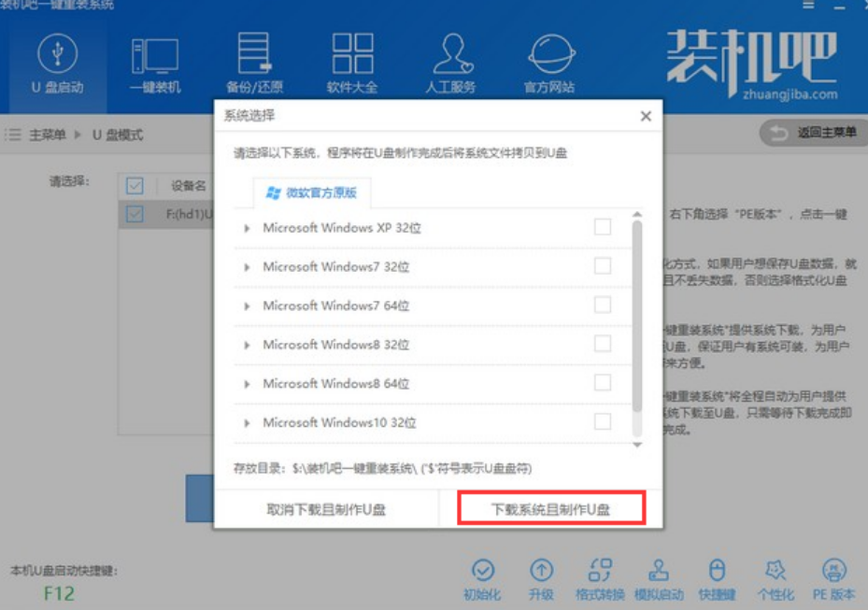Click the scroll up arrow in system list
The height and width of the screenshot is (610, 868).
pyautogui.click(x=637, y=214)
